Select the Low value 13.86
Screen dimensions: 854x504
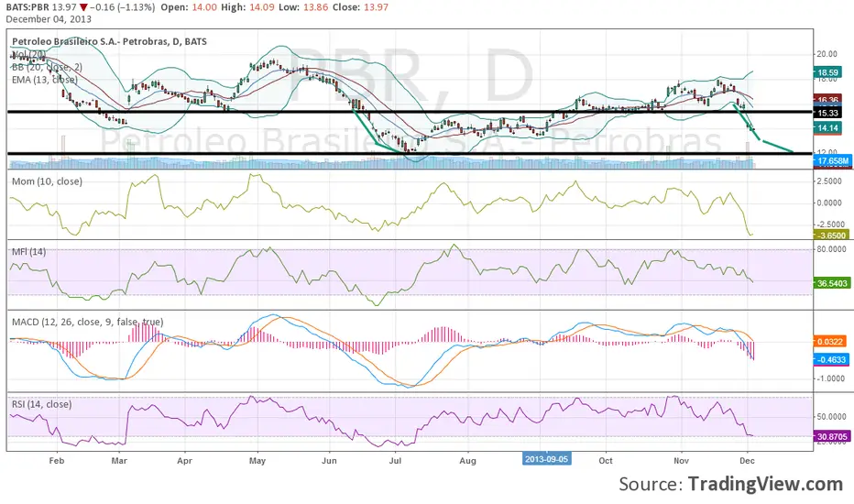click(x=316, y=7)
